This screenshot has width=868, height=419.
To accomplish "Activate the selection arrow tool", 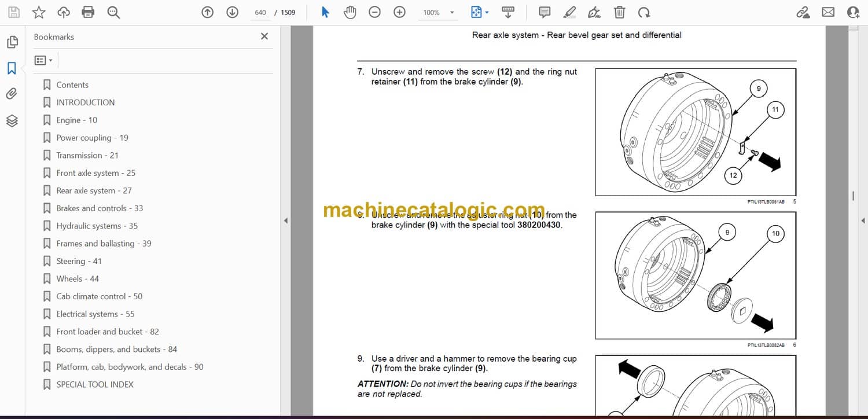I will coord(325,12).
